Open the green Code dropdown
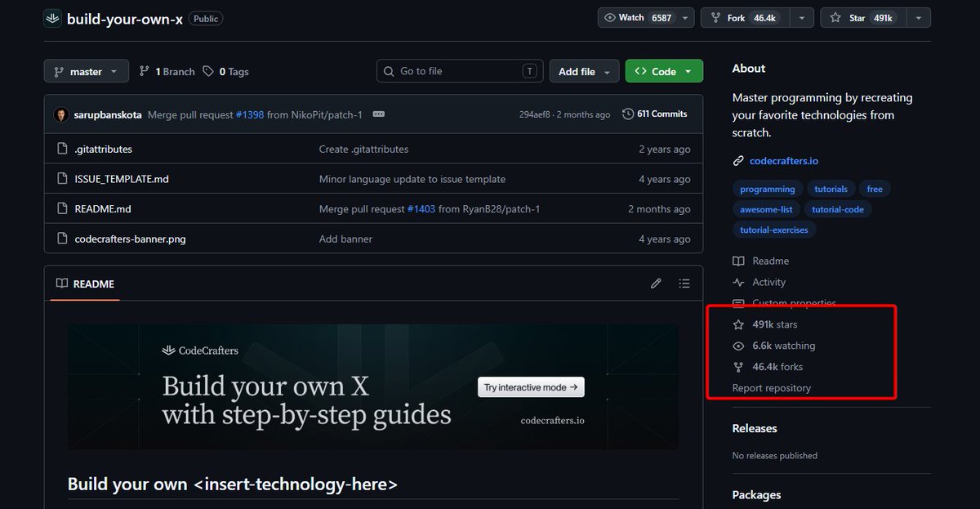Screen dimensions: 980x509 [x=664, y=71]
